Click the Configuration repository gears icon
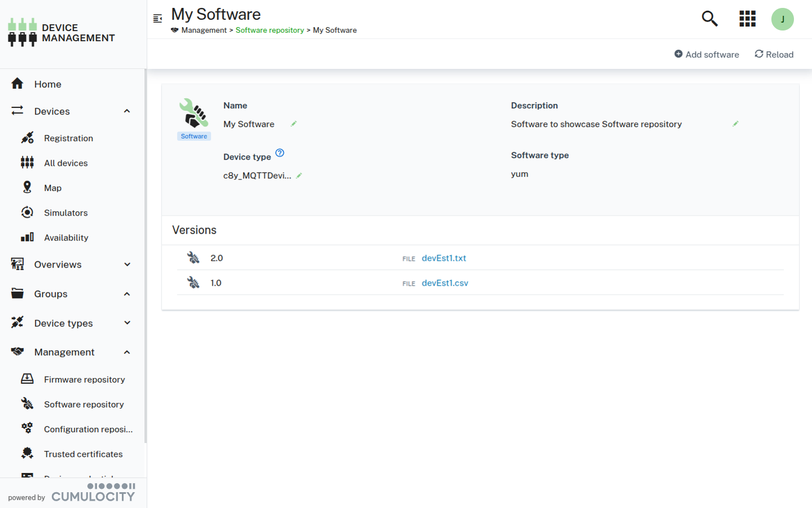 coord(27,428)
